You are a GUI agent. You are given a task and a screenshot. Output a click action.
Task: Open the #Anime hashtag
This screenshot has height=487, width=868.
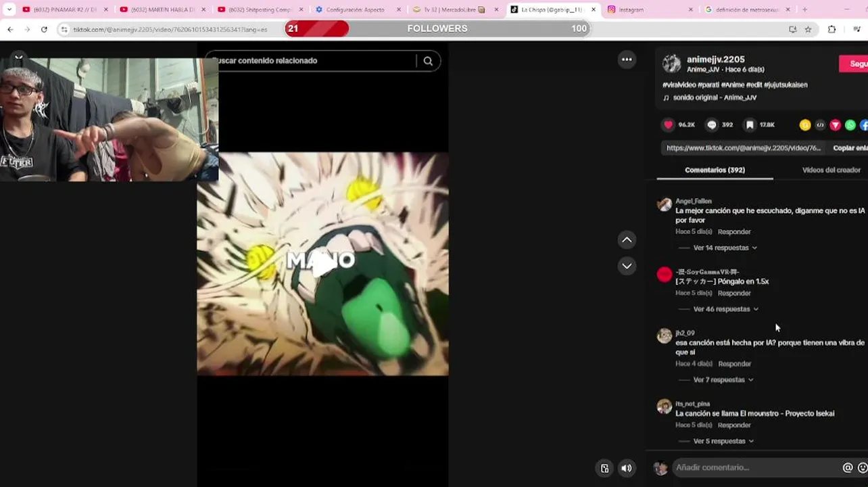click(x=732, y=85)
